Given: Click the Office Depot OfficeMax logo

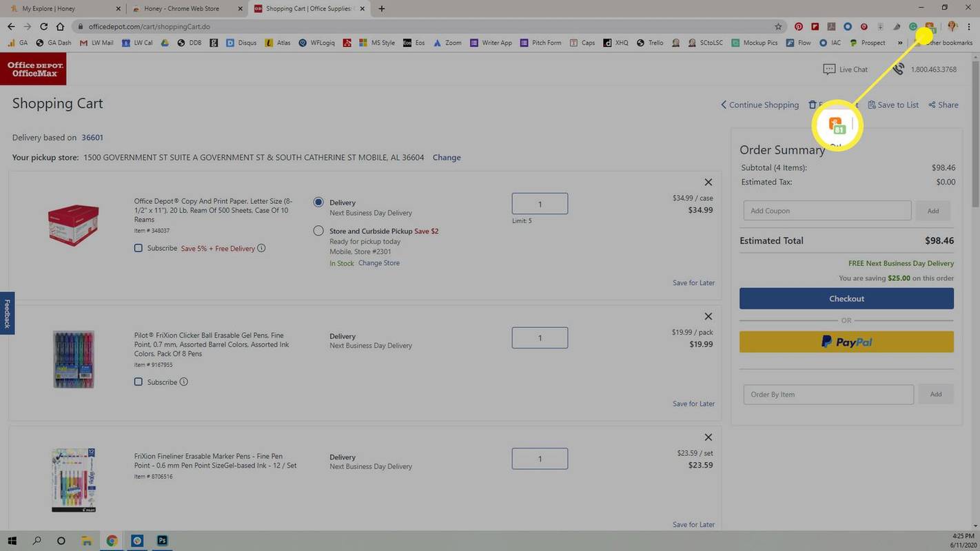Looking at the screenshot, I should 33,69.
